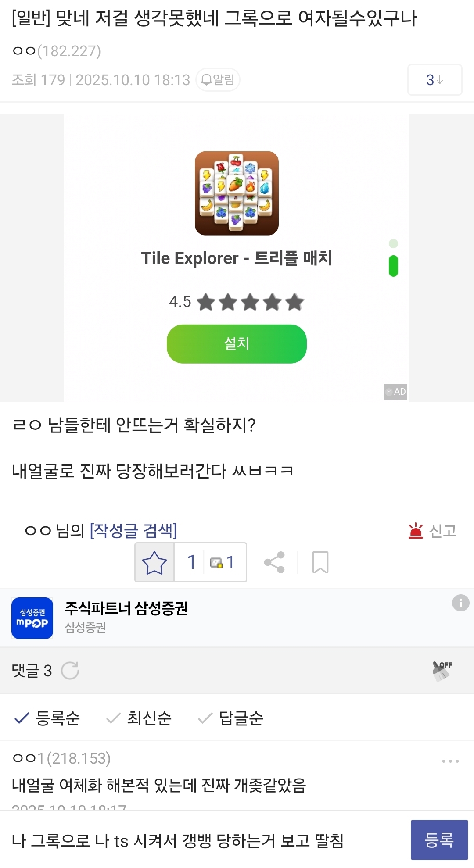Viewport: 474px width, 868px height.
Task: Submit the comment with 등록 button
Action: (x=439, y=839)
